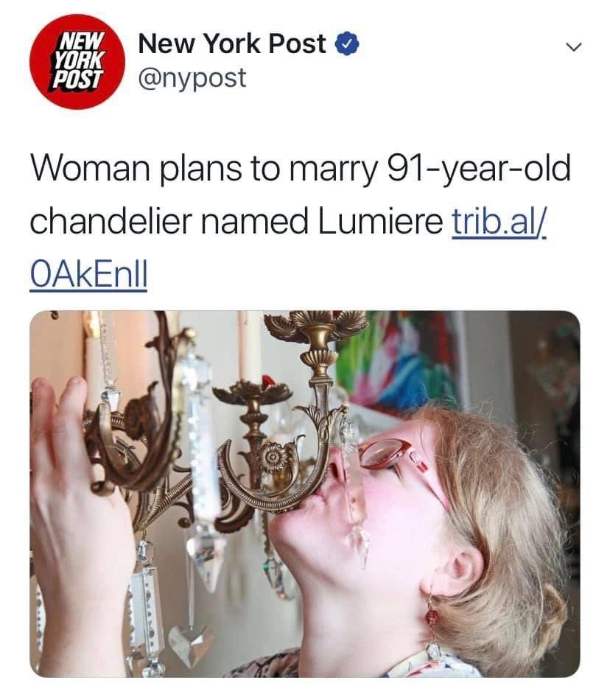The height and width of the screenshot is (700, 610).
Task: Click the tweet text about Lumiere
Action: click(x=301, y=221)
